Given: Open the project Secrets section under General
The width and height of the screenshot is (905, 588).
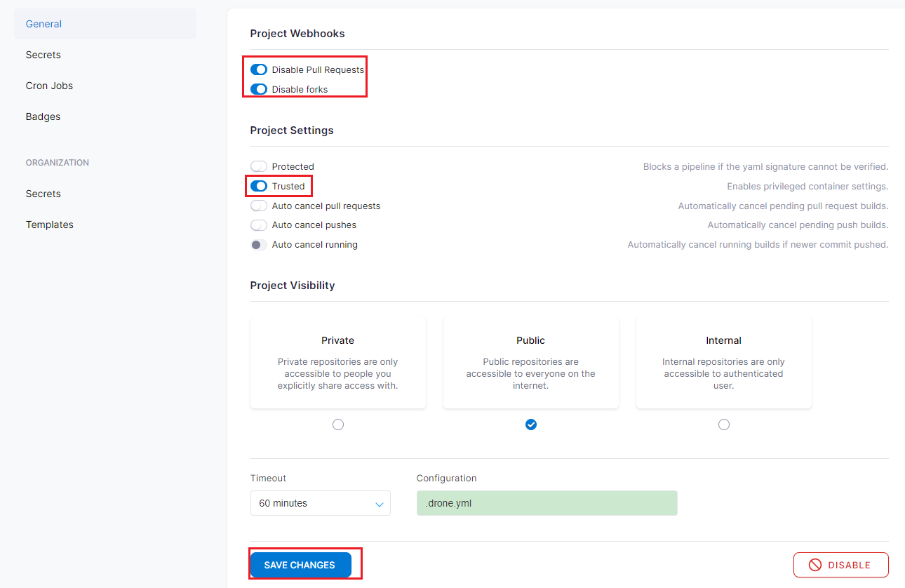Looking at the screenshot, I should coord(43,55).
